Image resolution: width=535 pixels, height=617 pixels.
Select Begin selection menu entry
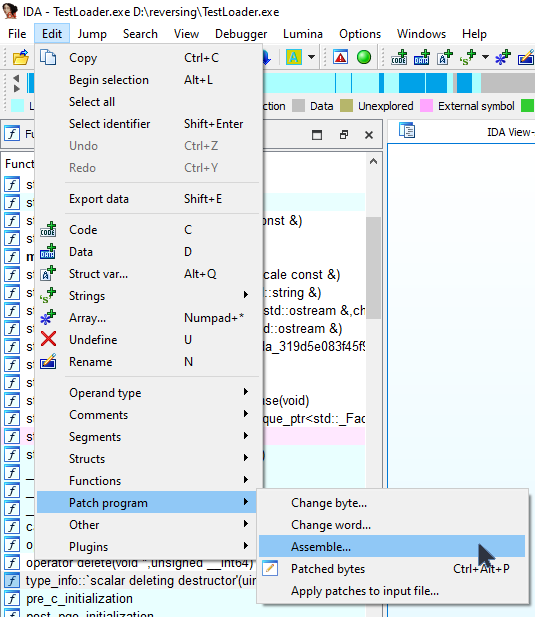pos(149,79)
